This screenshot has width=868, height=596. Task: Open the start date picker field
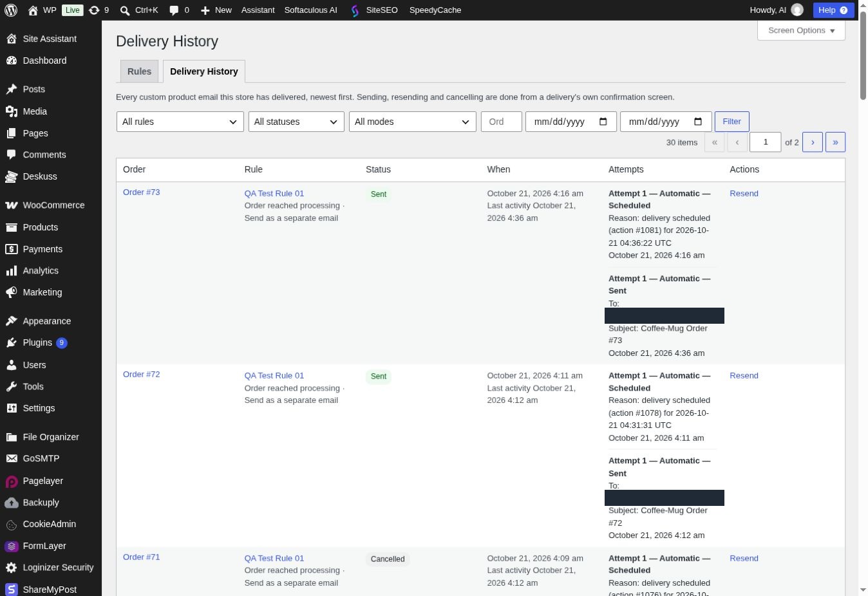[x=571, y=122]
